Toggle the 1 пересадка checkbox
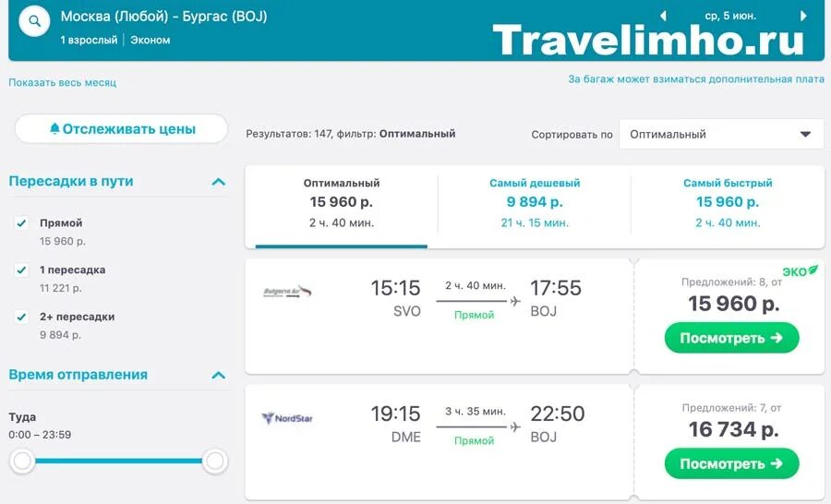The width and height of the screenshot is (831, 504). [21, 270]
